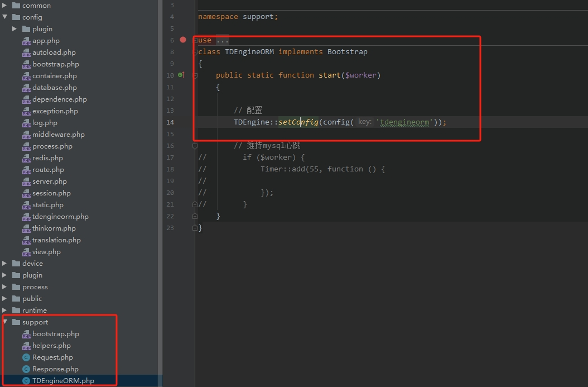Click the fold end marker on line 22

(x=195, y=216)
